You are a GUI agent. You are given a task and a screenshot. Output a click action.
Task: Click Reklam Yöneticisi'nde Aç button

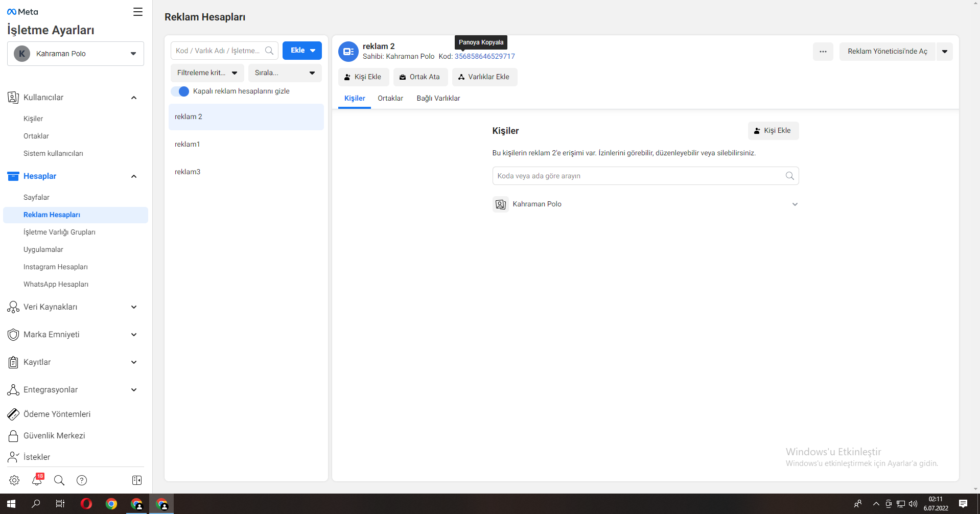pyautogui.click(x=888, y=52)
